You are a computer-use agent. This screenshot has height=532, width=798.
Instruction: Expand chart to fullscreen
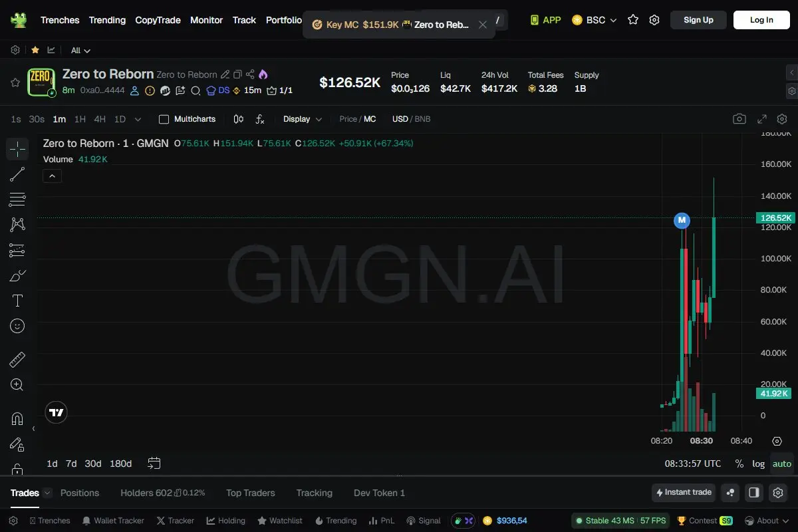coord(763,119)
